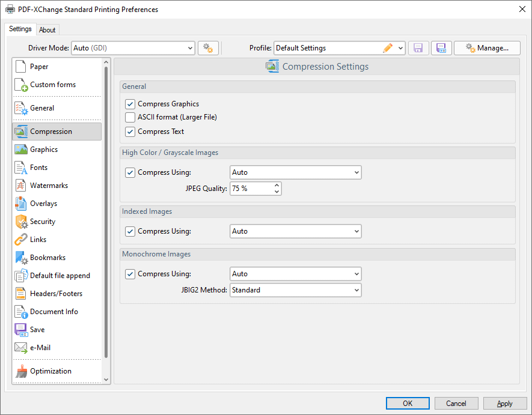The width and height of the screenshot is (532, 415).
Task: Click the pencil edit icon in Profile box
Action: 388,48
